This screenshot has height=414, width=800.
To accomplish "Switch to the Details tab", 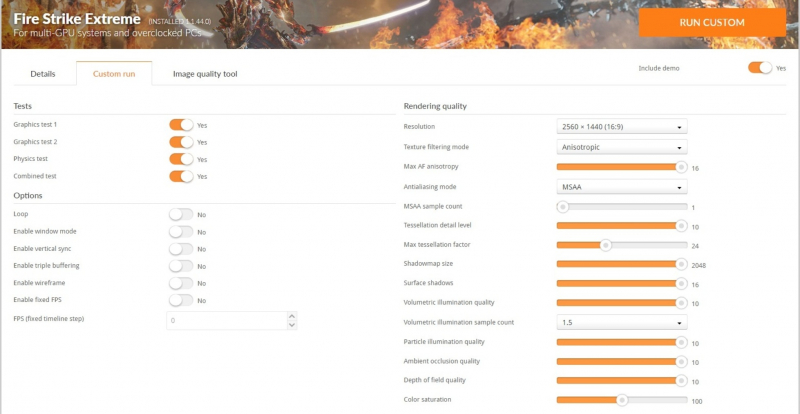I will [43, 74].
